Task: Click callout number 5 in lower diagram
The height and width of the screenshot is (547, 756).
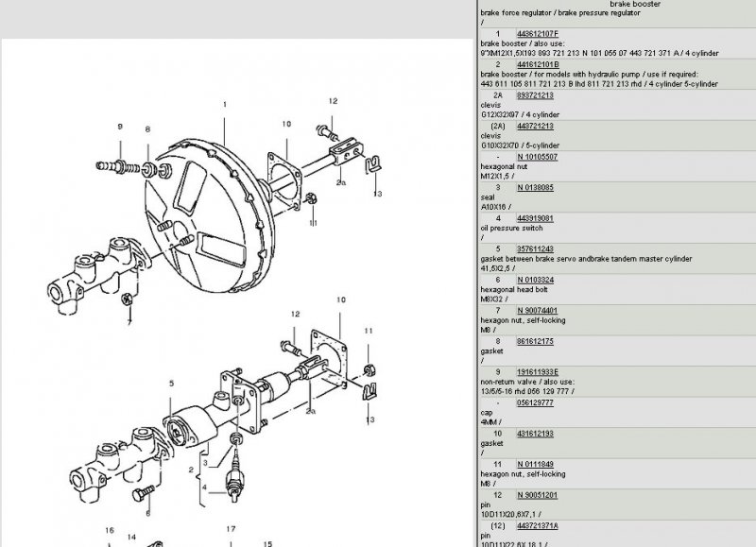Action: (x=171, y=383)
